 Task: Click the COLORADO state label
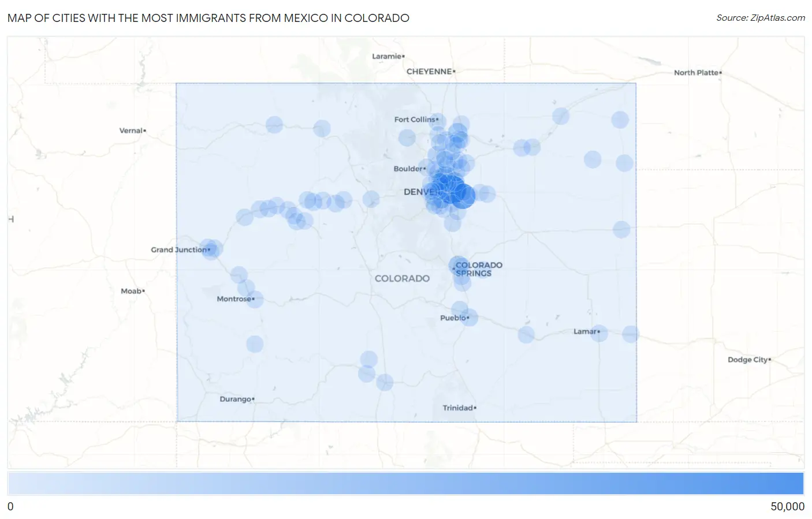click(402, 278)
